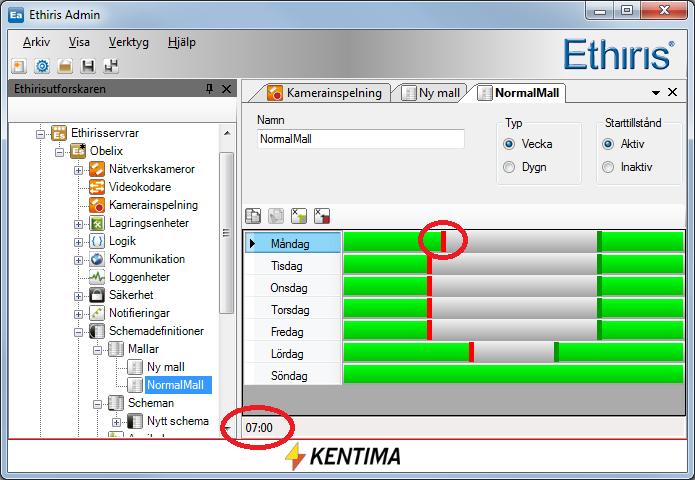Expand the Kommunikation node

(78, 260)
